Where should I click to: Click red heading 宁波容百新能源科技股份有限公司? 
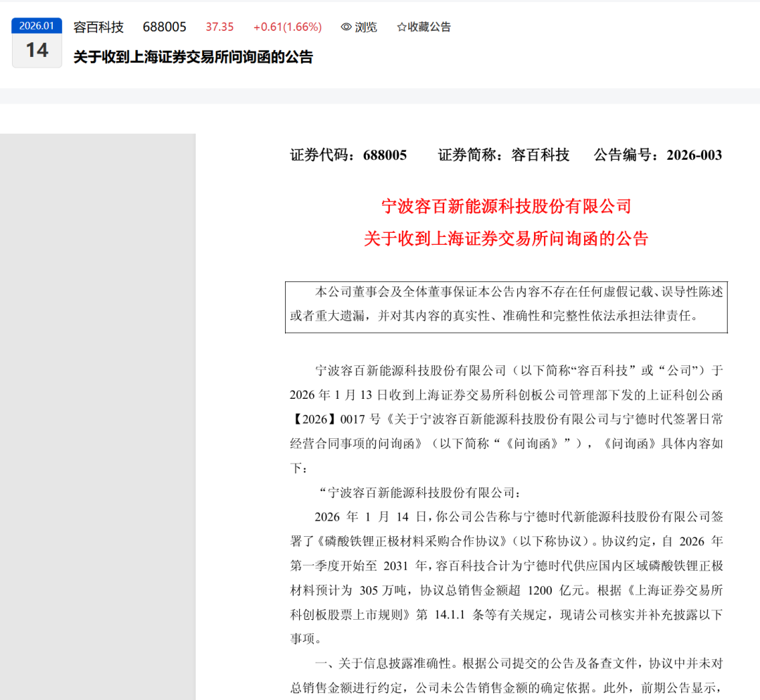506,206
